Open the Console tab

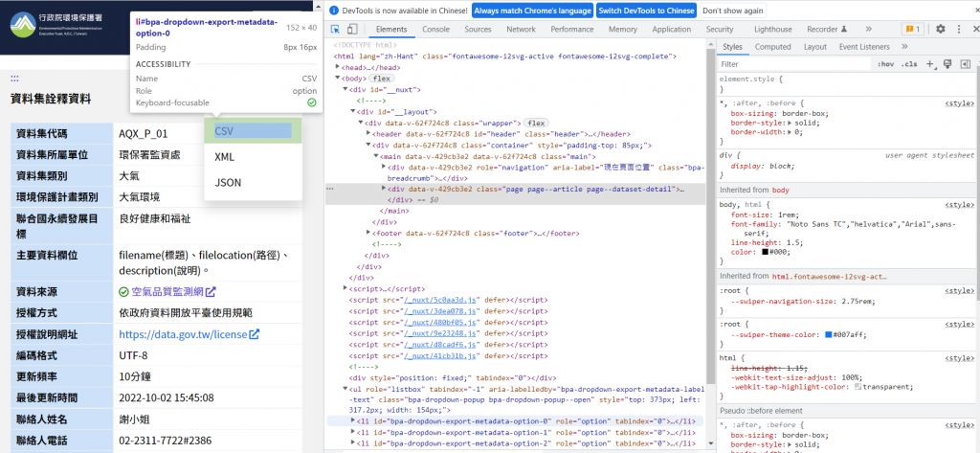[x=435, y=29]
